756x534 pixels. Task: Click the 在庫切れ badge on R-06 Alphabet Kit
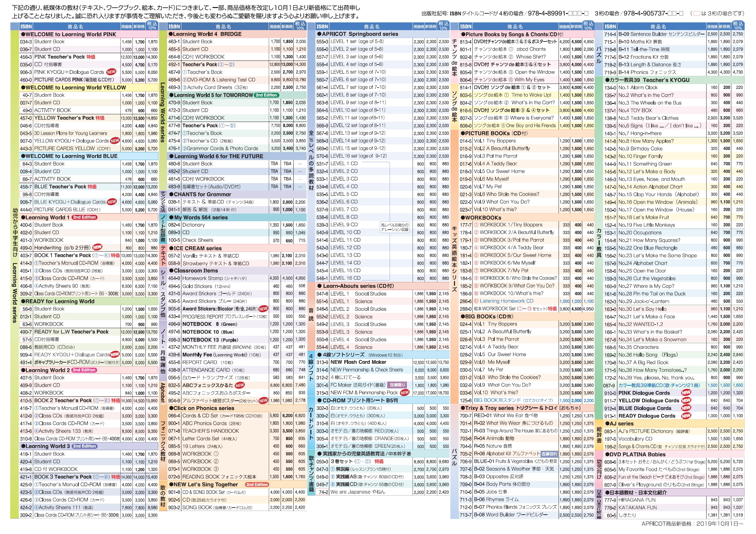(550, 454)
